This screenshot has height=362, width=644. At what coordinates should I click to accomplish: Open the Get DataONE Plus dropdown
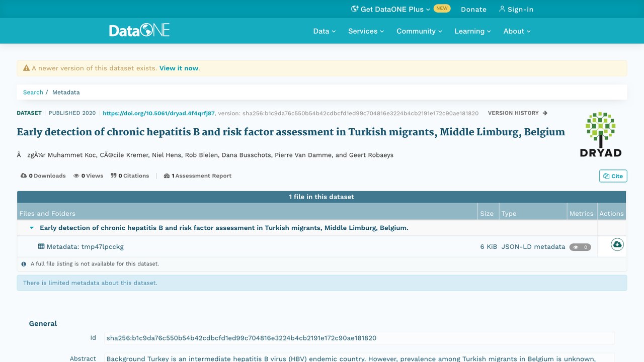coord(390,9)
